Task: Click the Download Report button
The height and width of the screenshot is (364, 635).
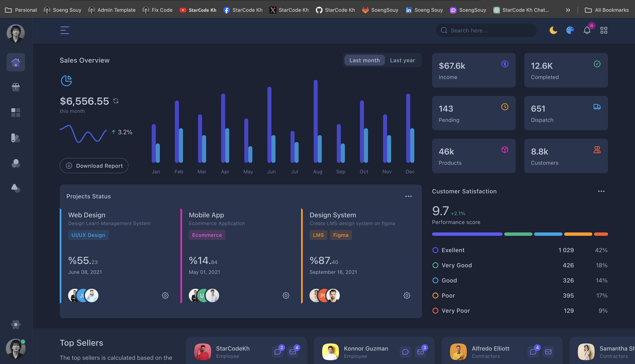Action: pos(94,165)
